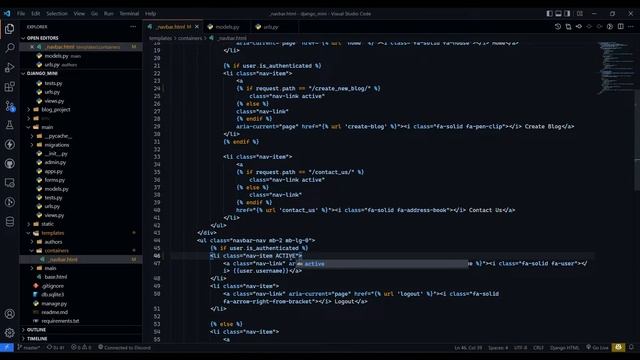Click the highlighted feedback icon in status bar

click(x=618, y=347)
